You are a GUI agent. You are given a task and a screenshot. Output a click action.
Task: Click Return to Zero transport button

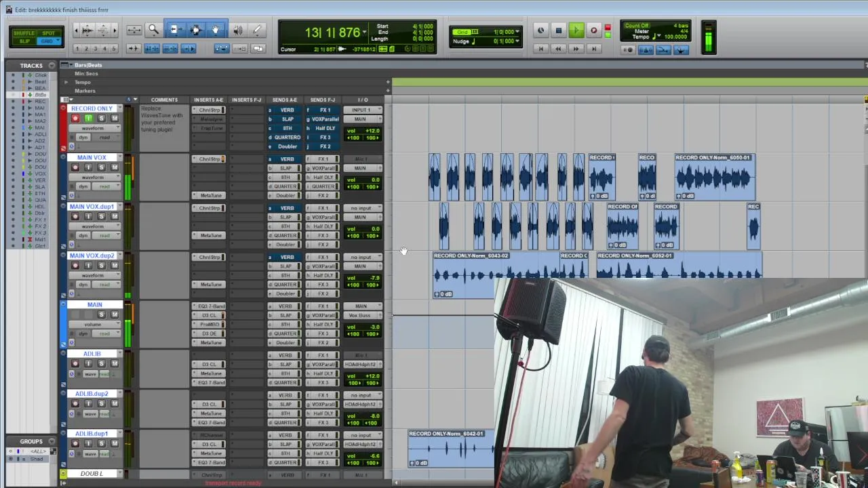(540, 49)
